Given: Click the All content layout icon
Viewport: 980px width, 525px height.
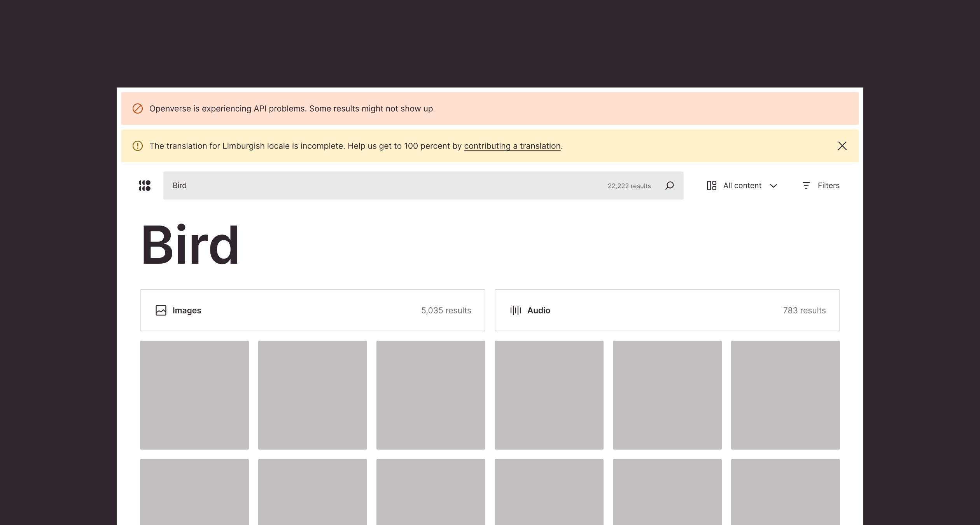Looking at the screenshot, I should (x=711, y=185).
